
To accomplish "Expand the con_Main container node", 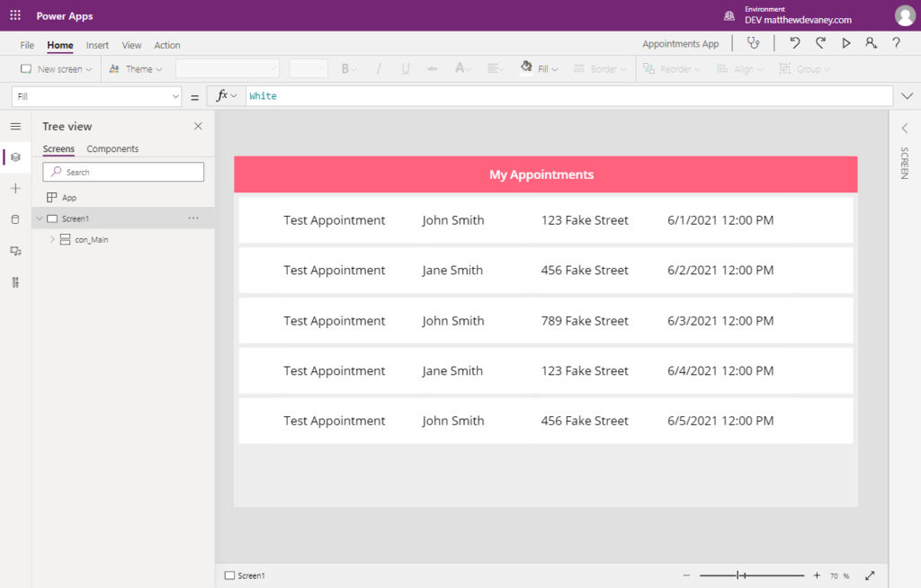I will click(51, 239).
